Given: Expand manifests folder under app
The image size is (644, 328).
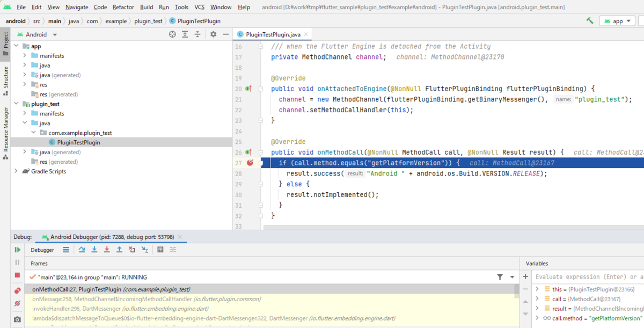Looking at the screenshot, I should tap(25, 56).
